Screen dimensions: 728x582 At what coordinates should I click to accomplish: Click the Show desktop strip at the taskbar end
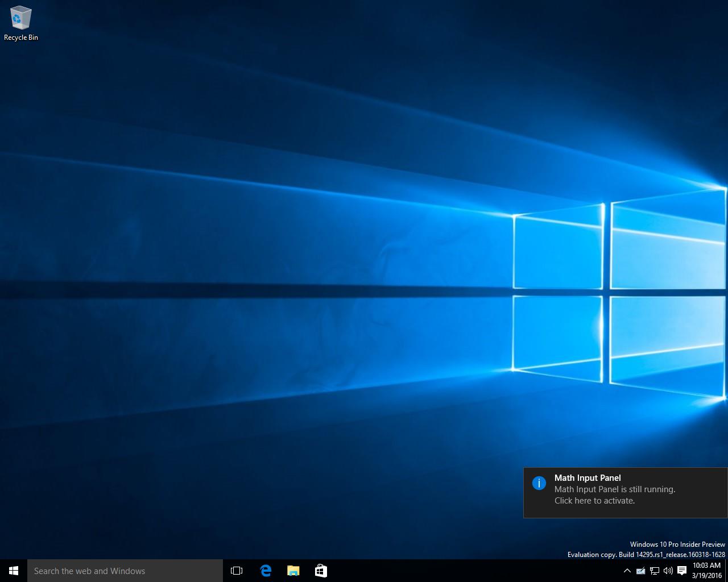point(726,571)
